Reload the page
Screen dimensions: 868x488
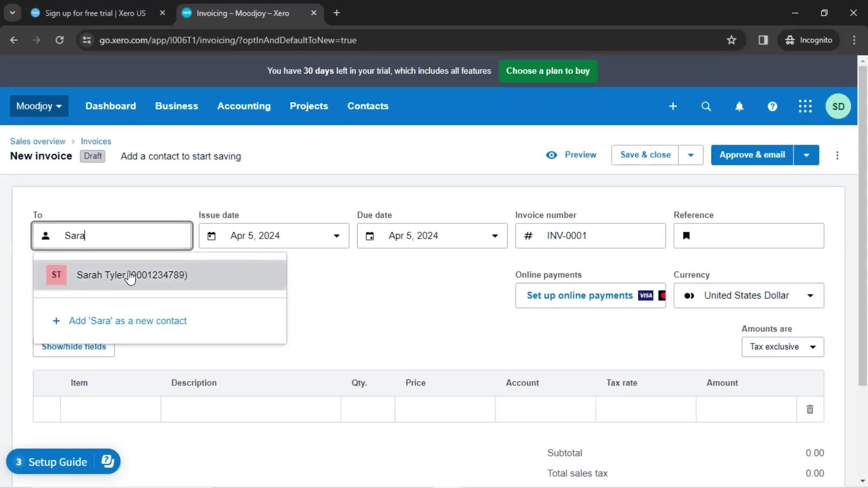(x=59, y=40)
